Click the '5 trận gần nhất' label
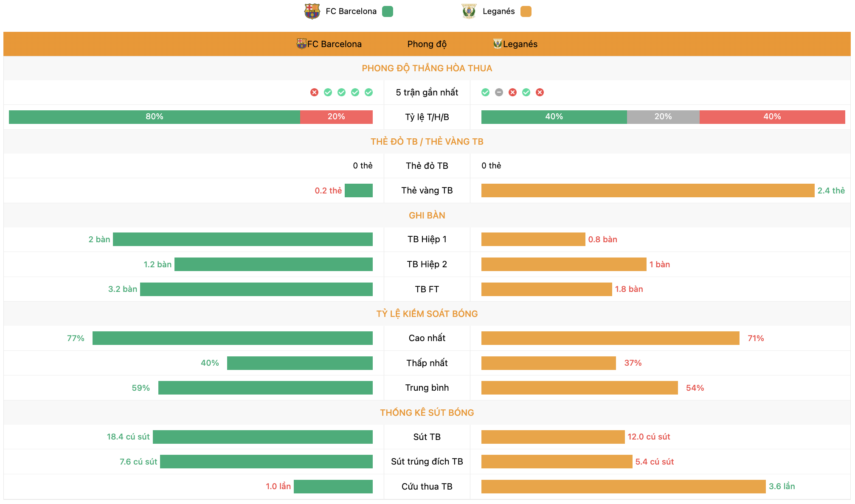Viewport: 855px width, 504px height. tap(427, 92)
